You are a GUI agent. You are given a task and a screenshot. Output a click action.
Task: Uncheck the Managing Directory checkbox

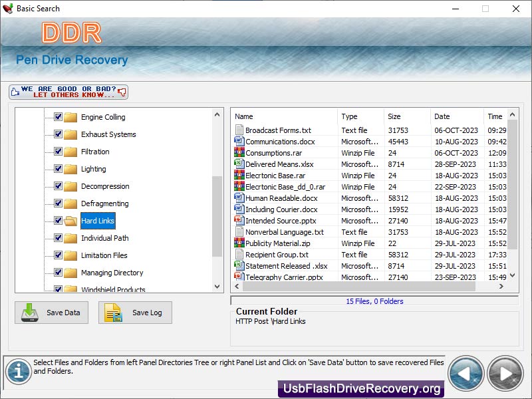(58, 273)
